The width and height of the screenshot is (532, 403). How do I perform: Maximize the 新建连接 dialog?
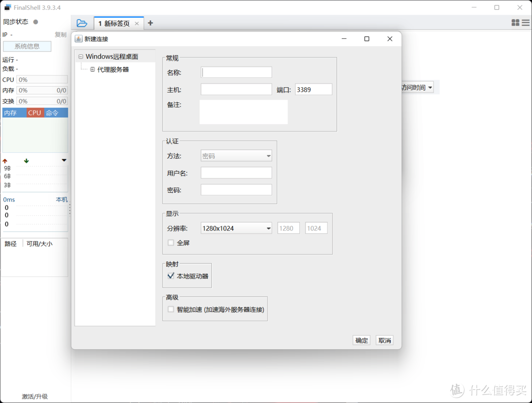pos(367,38)
